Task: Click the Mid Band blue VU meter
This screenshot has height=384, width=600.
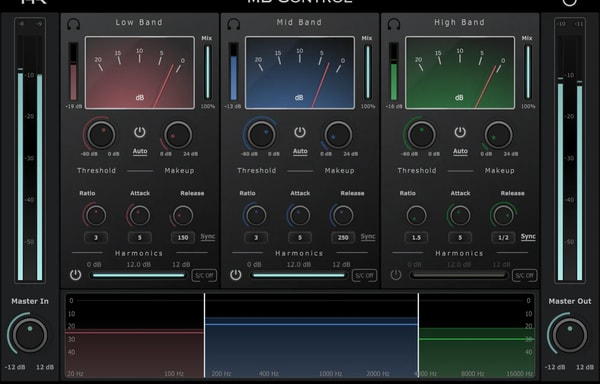Action: click(x=300, y=73)
